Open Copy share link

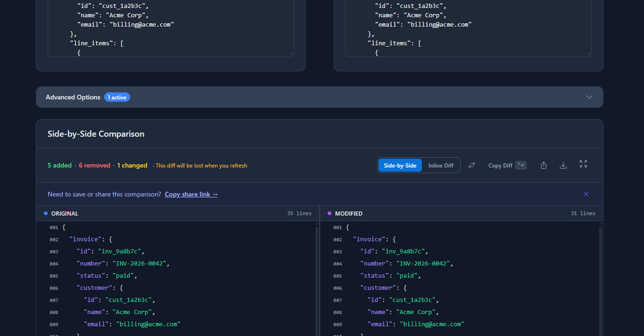(191, 194)
